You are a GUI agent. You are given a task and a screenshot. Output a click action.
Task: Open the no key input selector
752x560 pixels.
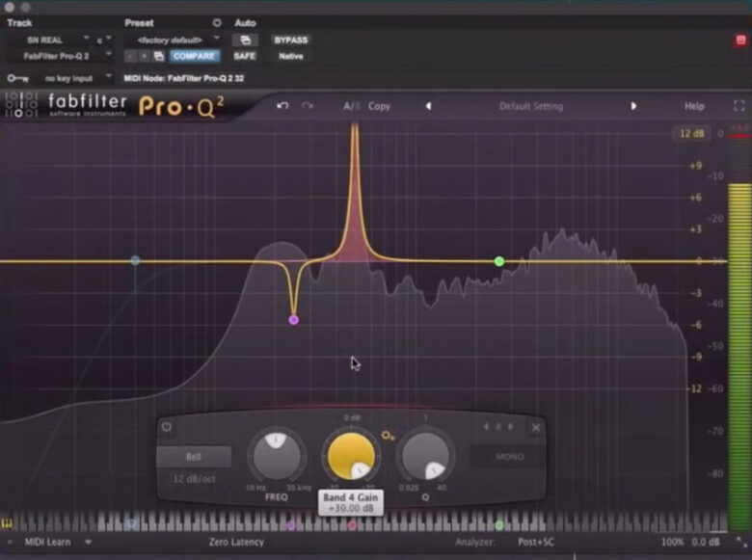(x=74, y=78)
